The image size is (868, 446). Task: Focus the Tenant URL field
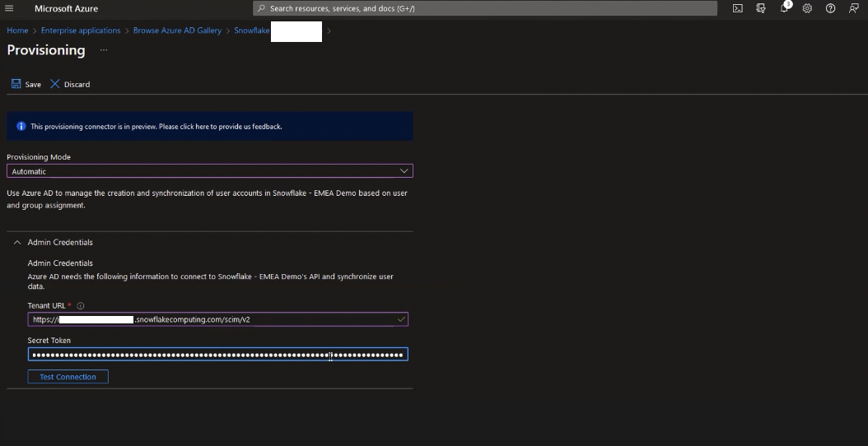coord(218,319)
